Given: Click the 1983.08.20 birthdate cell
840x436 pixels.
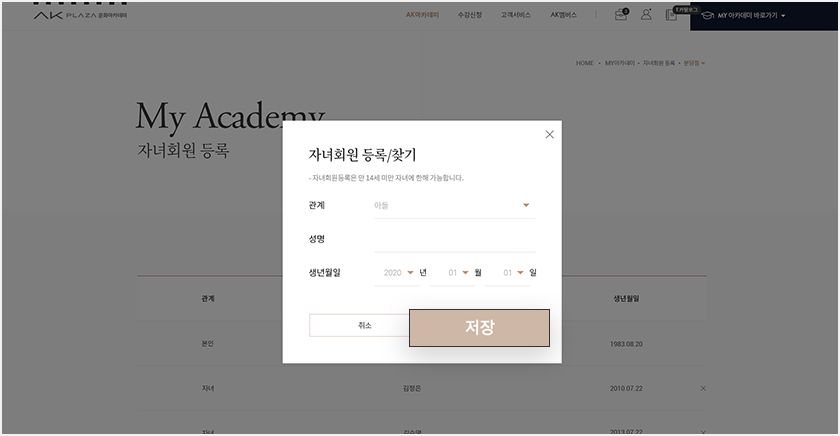Looking at the screenshot, I should coord(626,344).
